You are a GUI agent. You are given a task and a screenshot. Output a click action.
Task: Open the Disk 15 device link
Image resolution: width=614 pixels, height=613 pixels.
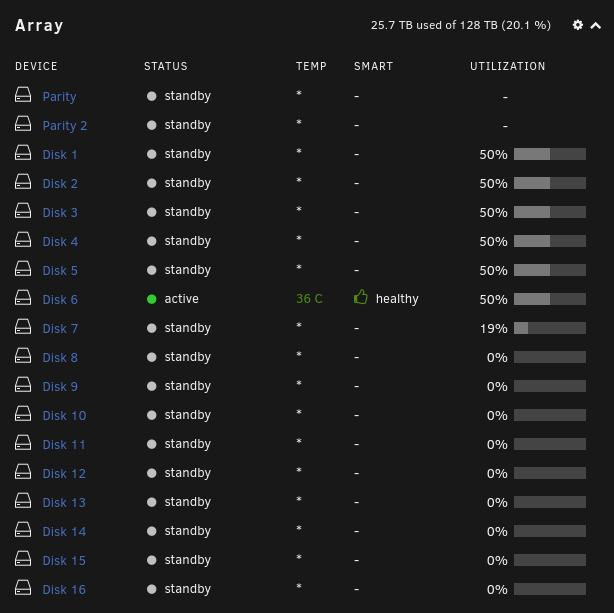[64, 560]
